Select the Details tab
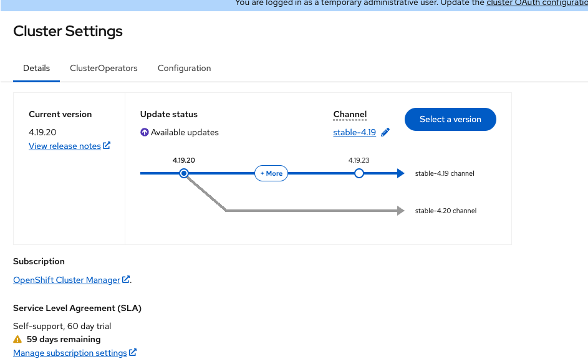 [x=36, y=68]
